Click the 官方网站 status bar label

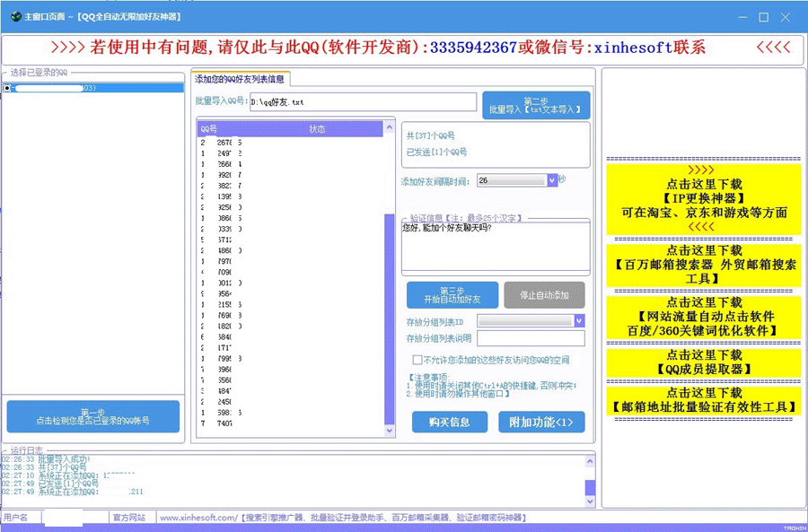128,518
